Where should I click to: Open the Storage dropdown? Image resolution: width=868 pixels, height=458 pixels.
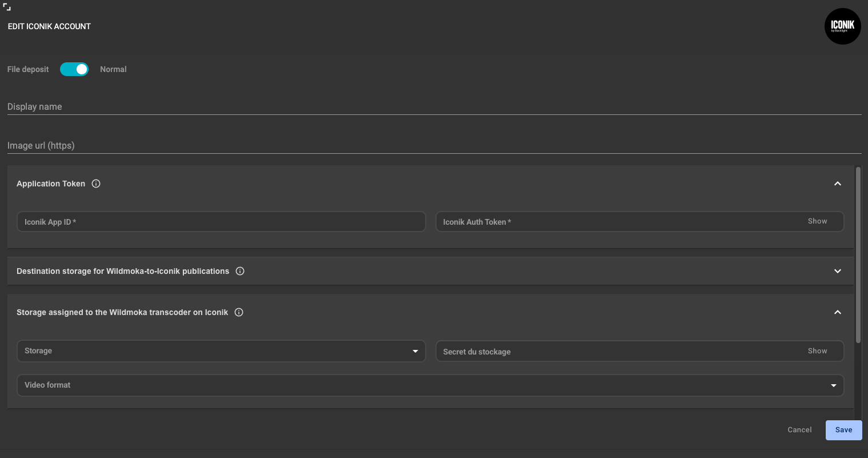[x=221, y=351]
